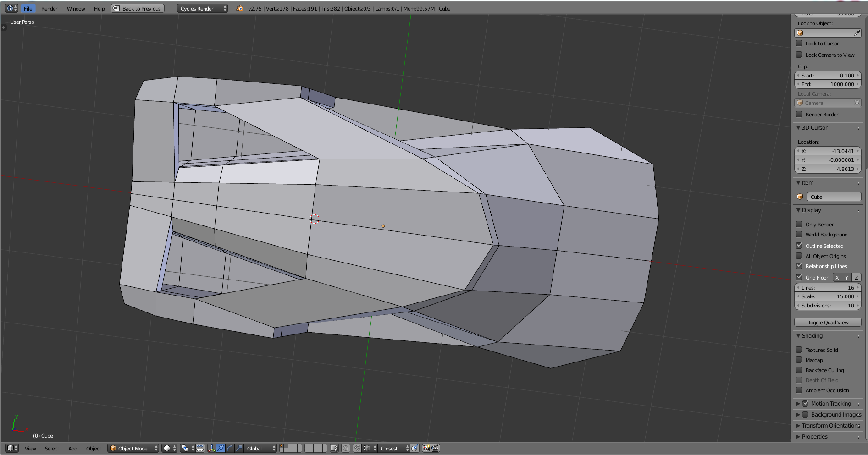Disable Grid Floor checkbox
The image size is (868, 455).
tap(799, 277)
